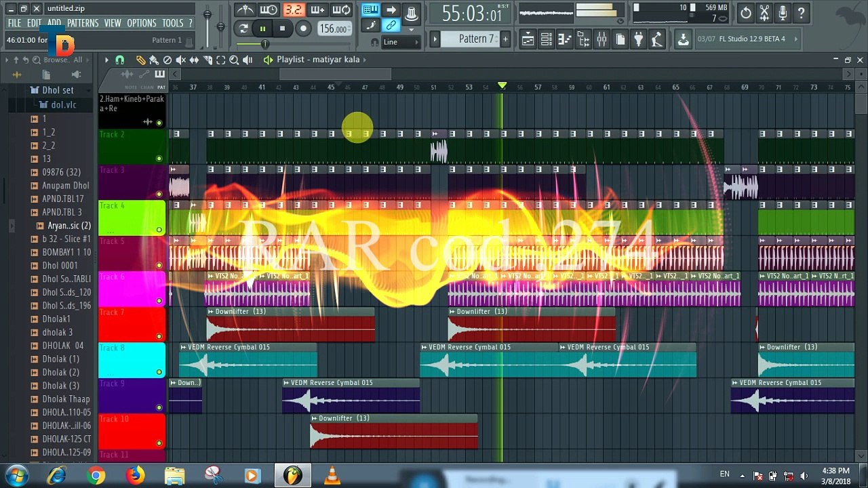The width and height of the screenshot is (868, 488).
Task: Adjust the master volume slider
Action: [208, 15]
